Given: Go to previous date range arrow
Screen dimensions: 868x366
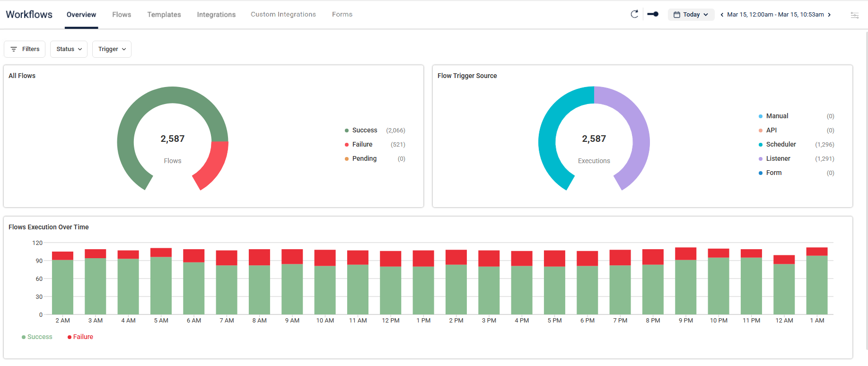Looking at the screenshot, I should click(x=722, y=15).
